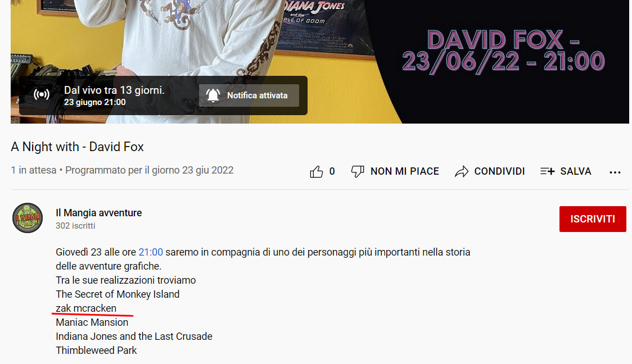The width and height of the screenshot is (632, 364).
Task: Click the thumbs-up like icon
Action: pyautogui.click(x=317, y=171)
